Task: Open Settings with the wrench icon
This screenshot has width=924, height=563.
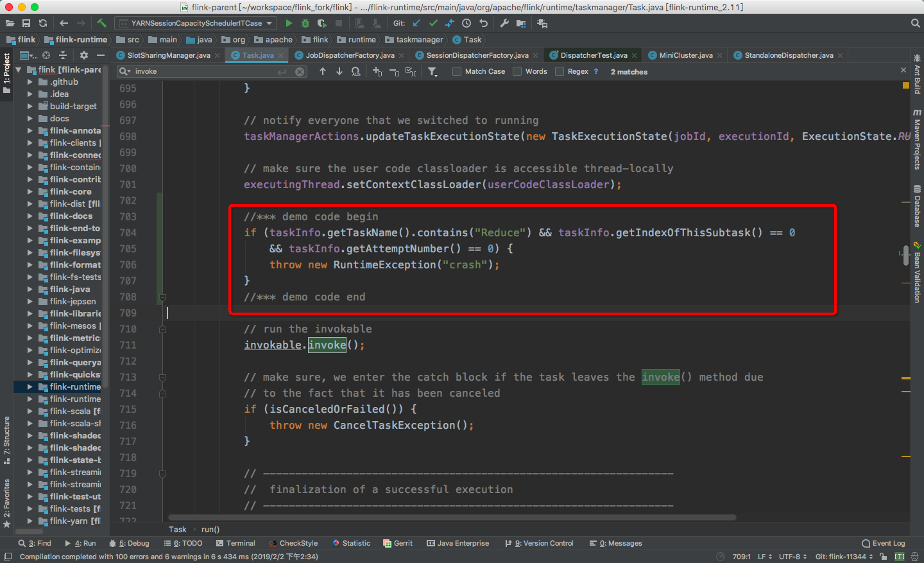Action: click(504, 23)
